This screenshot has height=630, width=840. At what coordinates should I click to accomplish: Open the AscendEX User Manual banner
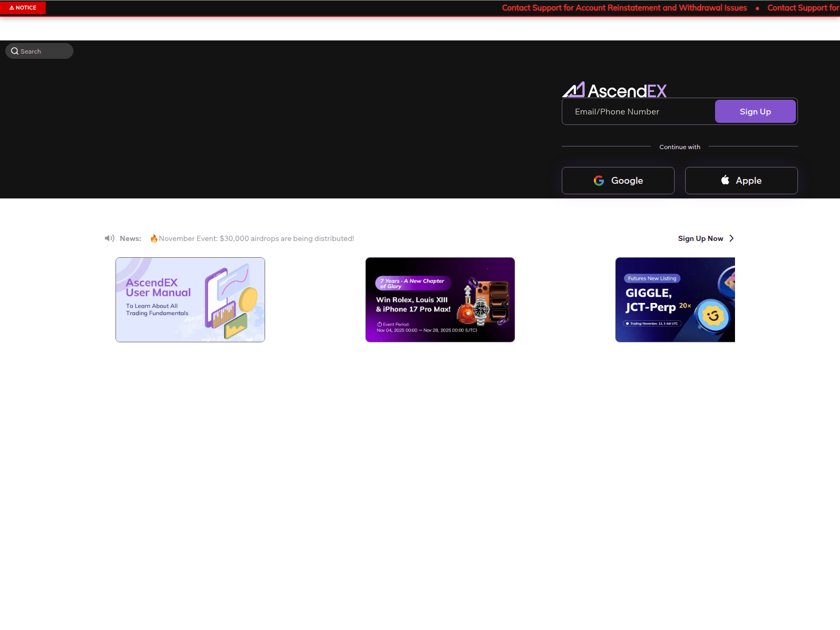point(190,300)
